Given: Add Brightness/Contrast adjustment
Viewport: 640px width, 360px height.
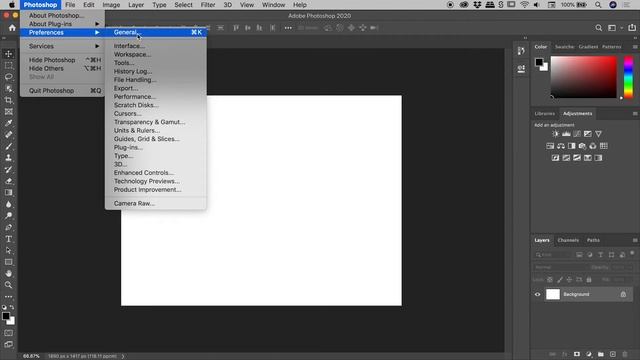Looking at the screenshot, I should 556,134.
